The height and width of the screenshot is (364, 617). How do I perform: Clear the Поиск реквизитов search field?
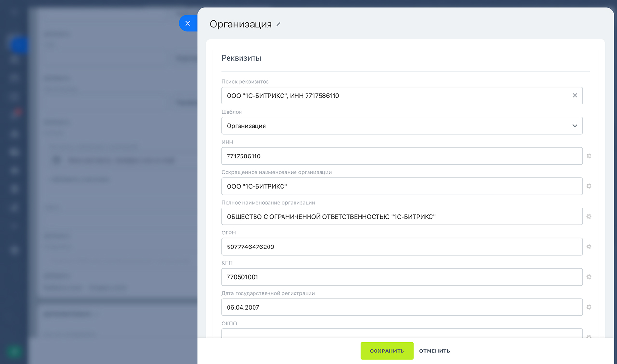[575, 96]
